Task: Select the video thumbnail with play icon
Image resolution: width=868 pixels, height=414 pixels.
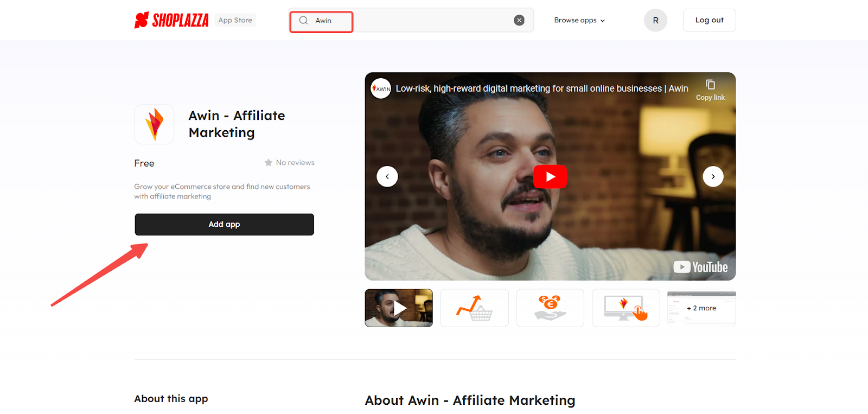Action: click(x=399, y=308)
